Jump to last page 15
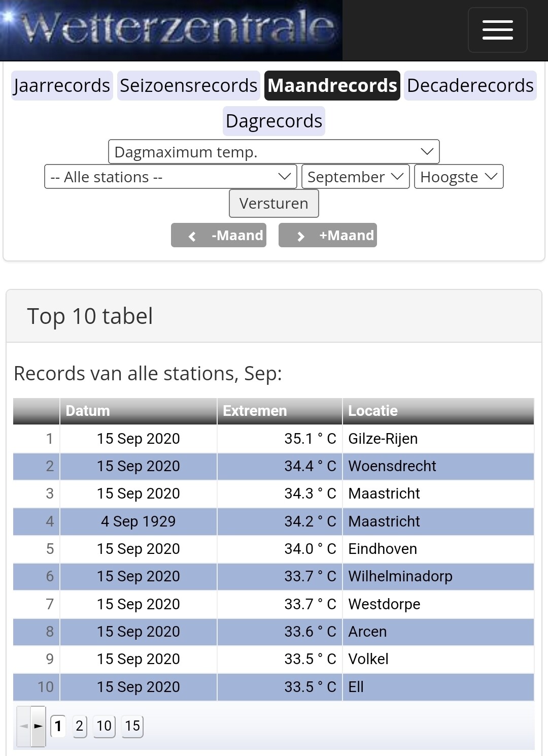This screenshot has height=756, width=548. tap(132, 726)
